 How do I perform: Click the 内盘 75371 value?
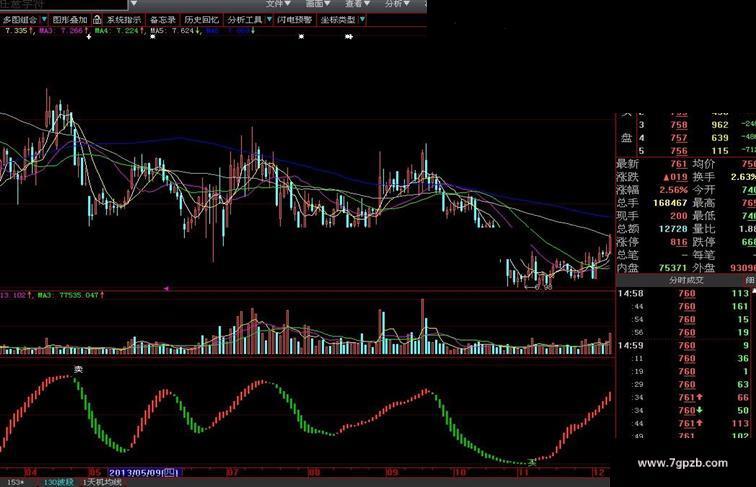[673, 268]
